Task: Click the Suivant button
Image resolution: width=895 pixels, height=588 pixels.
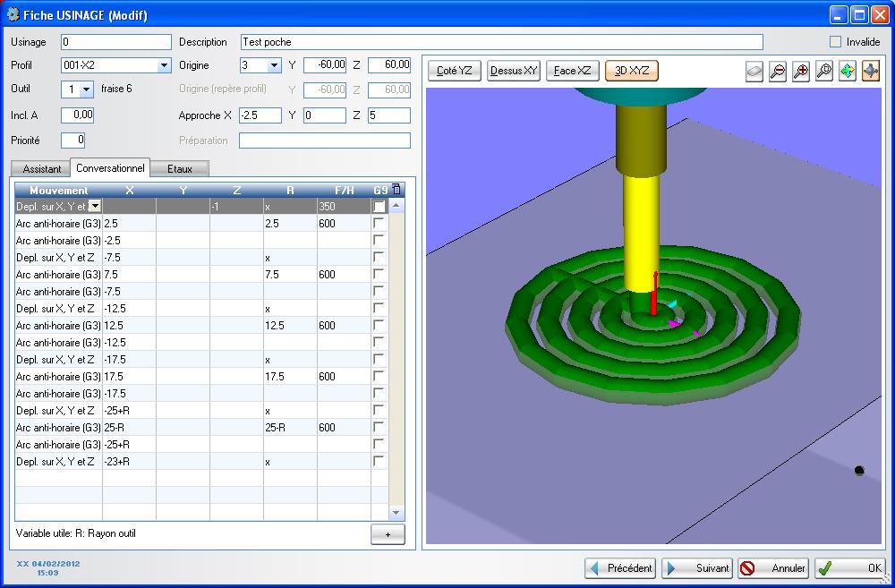Action: 697,568
